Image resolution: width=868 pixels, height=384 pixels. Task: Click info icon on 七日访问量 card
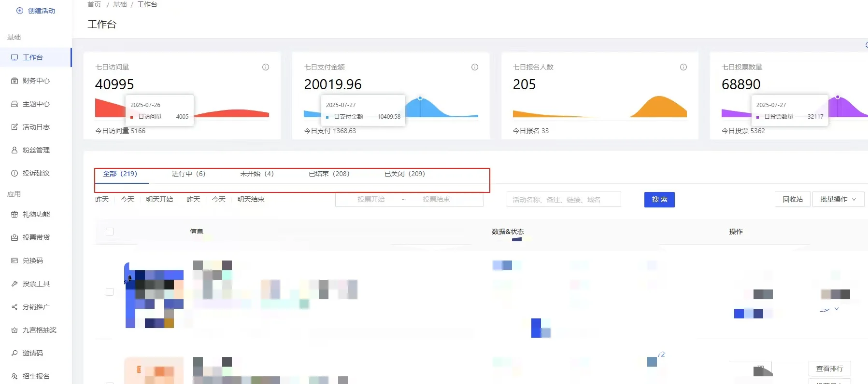coord(266,67)
